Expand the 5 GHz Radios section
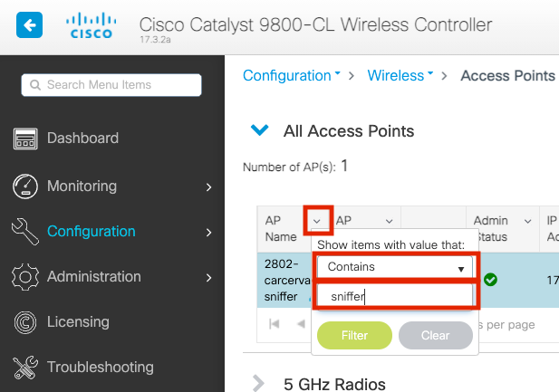This screenshot has height=392, width=559. click(x=258, y=384)
